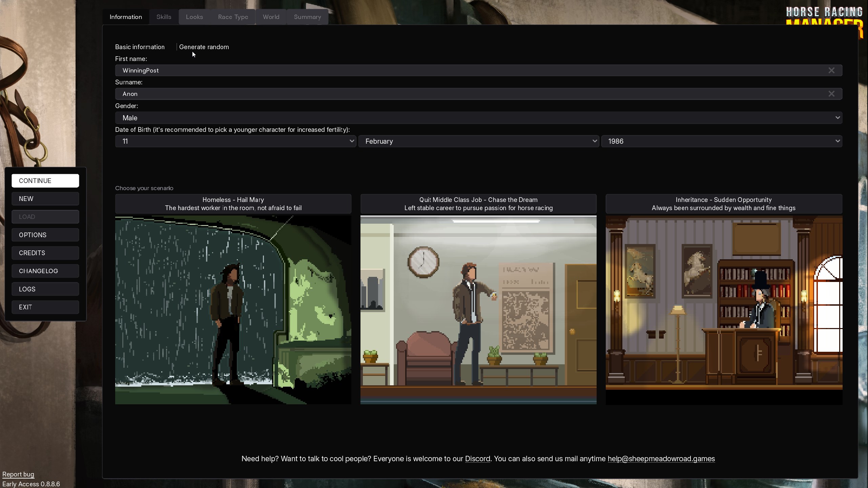This screenshot has height=488, width=868.
Task: Open the OPTIONS menu
Action: [45, 235]
